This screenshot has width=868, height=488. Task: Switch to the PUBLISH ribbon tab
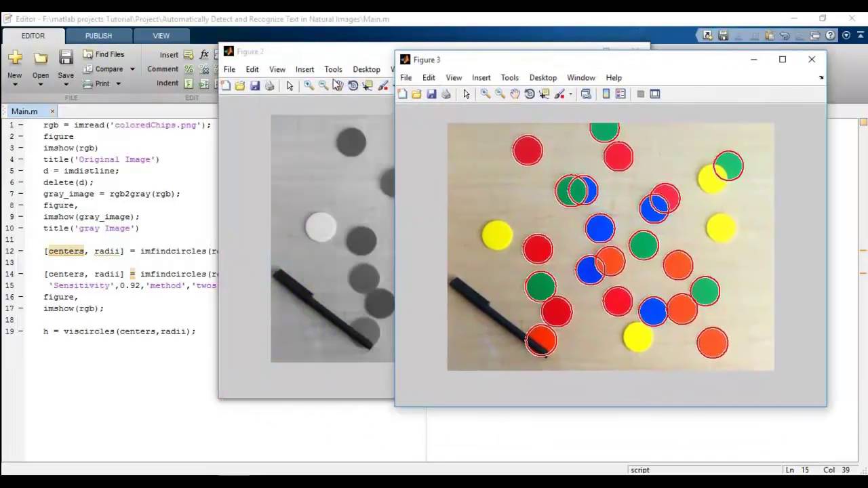98,36
